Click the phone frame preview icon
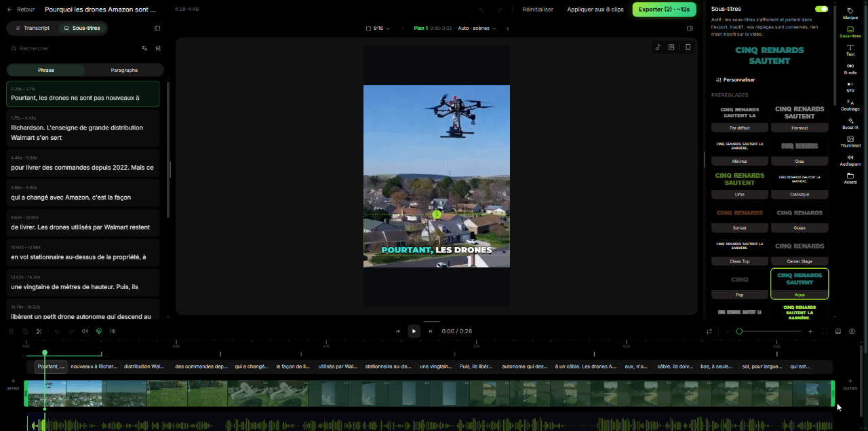868x431 pixels. coord(688,47)
